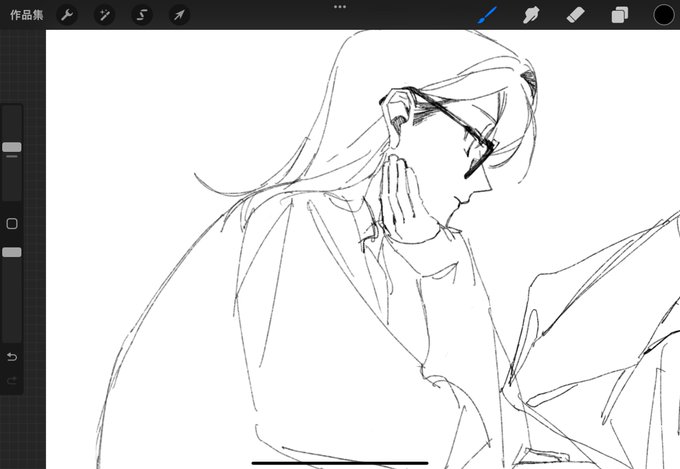Redo the last undone stroke

tap(12, 381)
